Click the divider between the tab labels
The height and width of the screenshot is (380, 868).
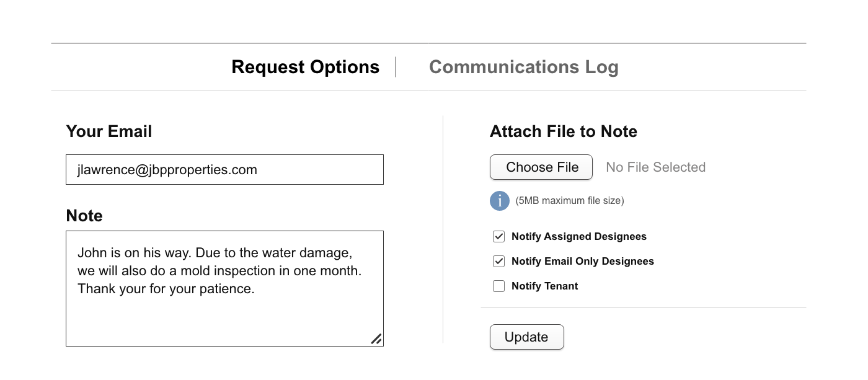coord(395,66)
